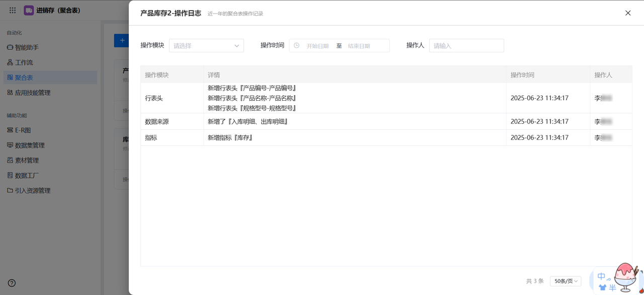This screenshot has width=644, height=295.
Task: Open E-R图 in the sidebar
Action: click(x=23, y=130)
